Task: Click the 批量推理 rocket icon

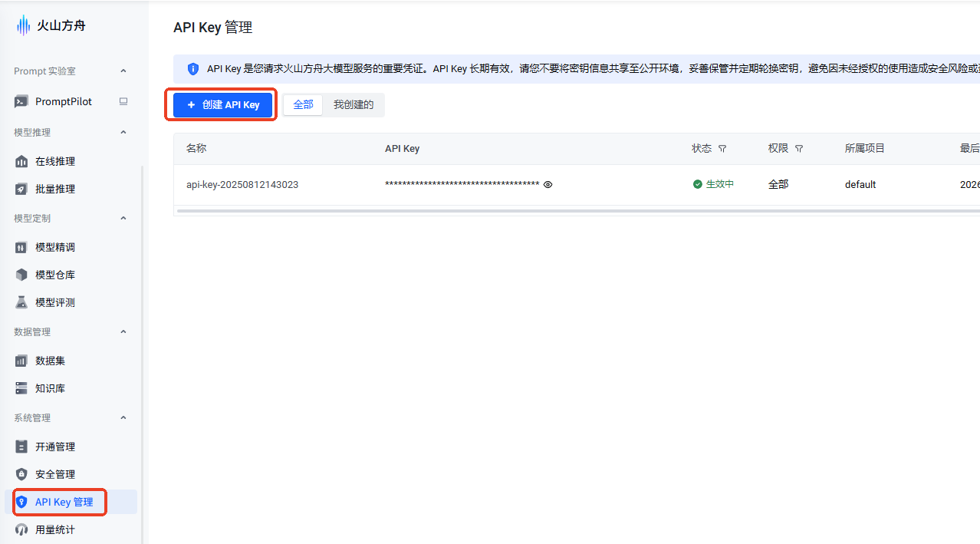Action: point(21,189)
